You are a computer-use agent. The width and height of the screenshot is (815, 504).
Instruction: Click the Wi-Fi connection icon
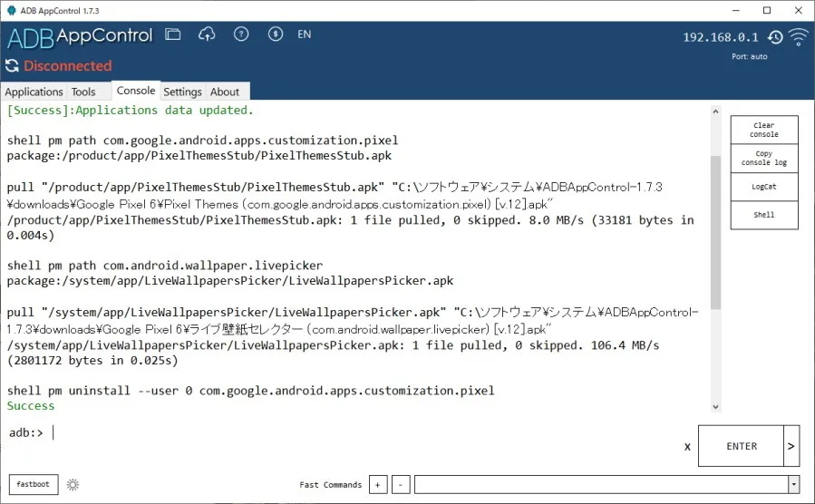(799, 37)
